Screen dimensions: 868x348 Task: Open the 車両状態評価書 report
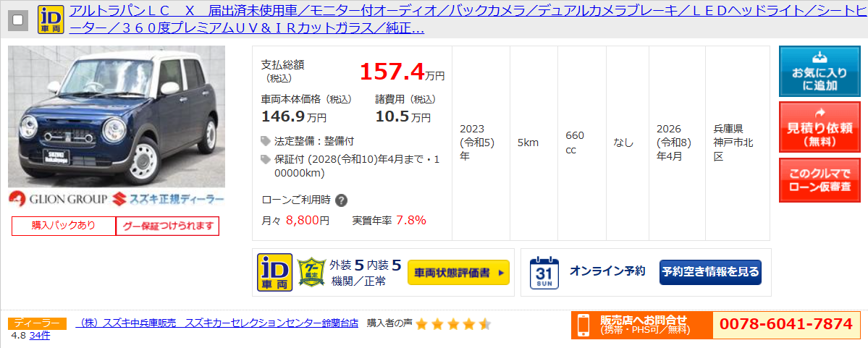click(x=458, y=273)
